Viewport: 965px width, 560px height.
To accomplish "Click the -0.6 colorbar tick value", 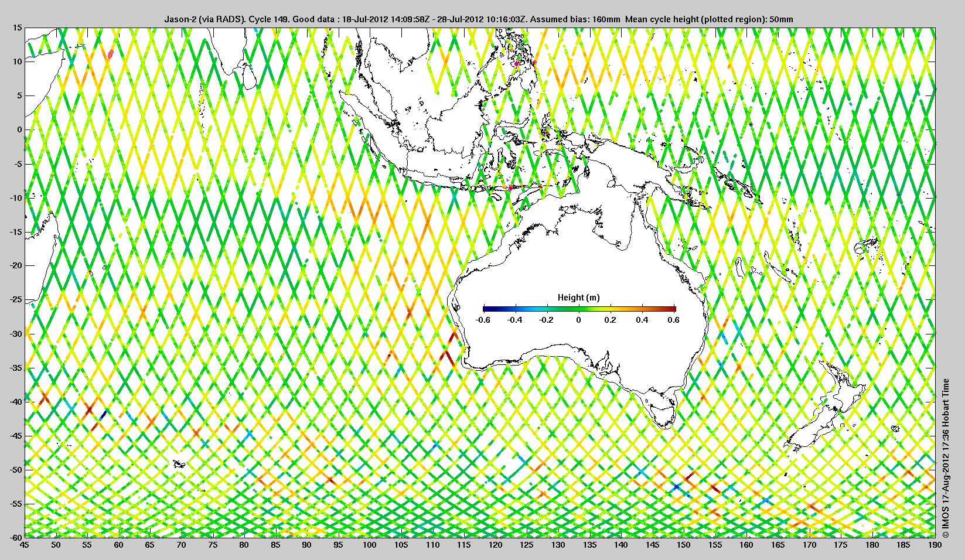I will click(x=483, y=320).
